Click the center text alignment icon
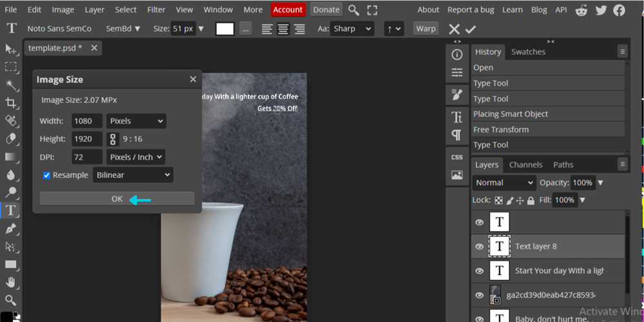644x322 pixels. [x=283, y=29]
